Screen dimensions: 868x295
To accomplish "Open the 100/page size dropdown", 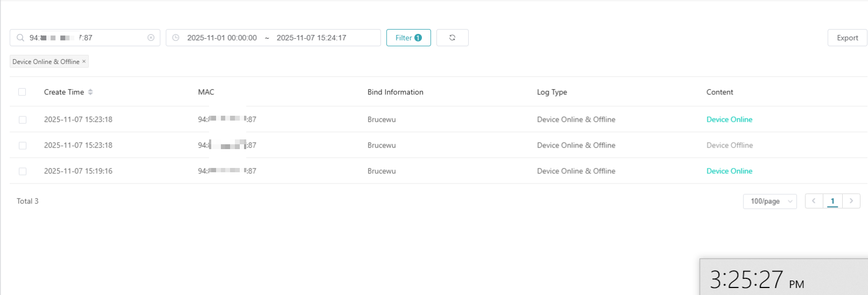I will click(x=769, y=201).
